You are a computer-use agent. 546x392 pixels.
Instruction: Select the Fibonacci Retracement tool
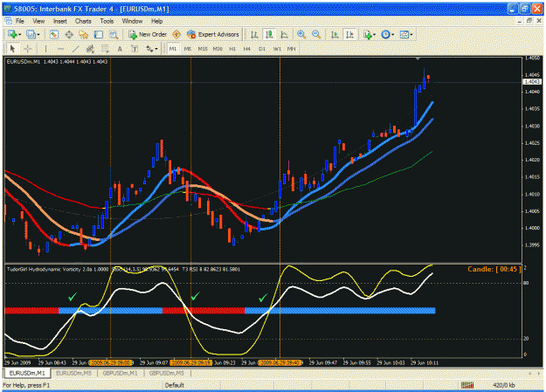[105, 49]
